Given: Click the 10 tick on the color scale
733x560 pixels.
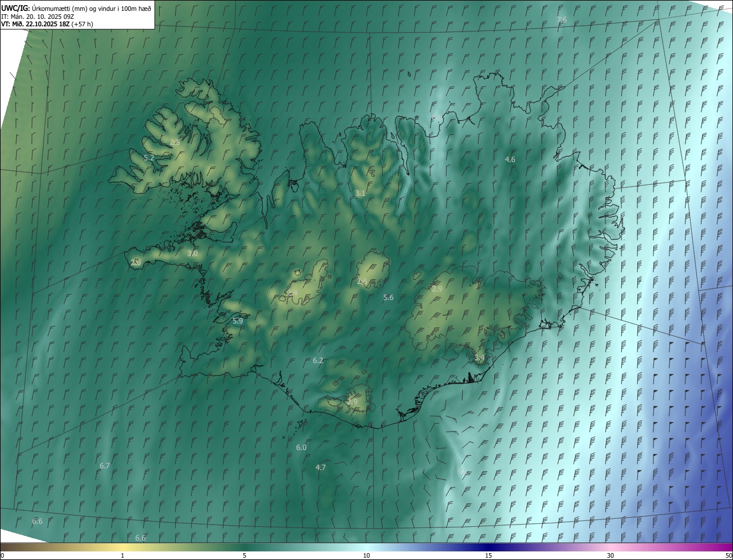Looking at the screenshot, I should (366, 555).
